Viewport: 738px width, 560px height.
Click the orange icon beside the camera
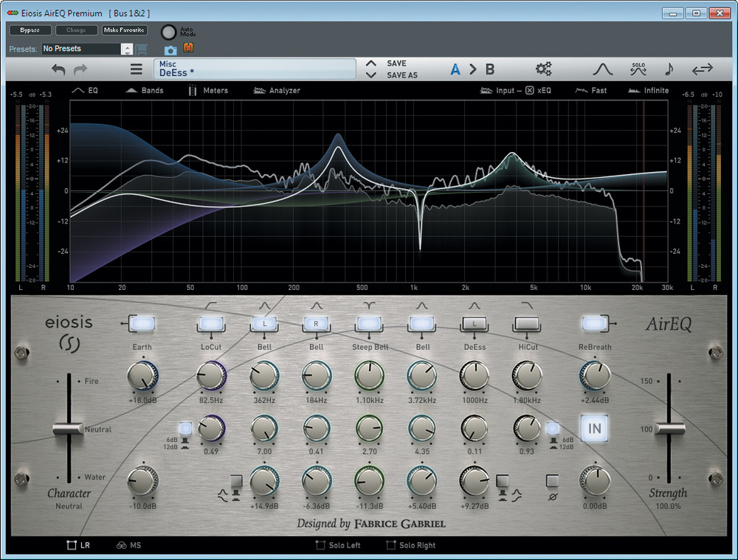tap(188, 47)
